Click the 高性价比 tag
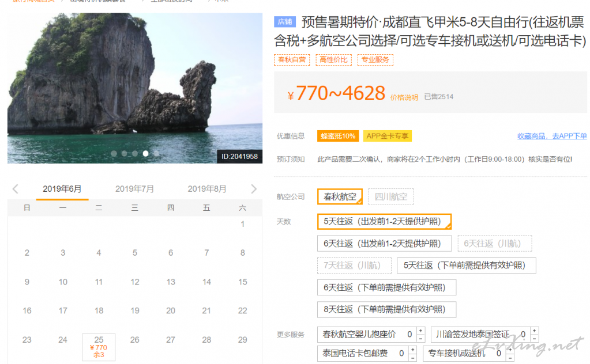The height and width of the screenshot is (364, 590). (x=334, y=60)
